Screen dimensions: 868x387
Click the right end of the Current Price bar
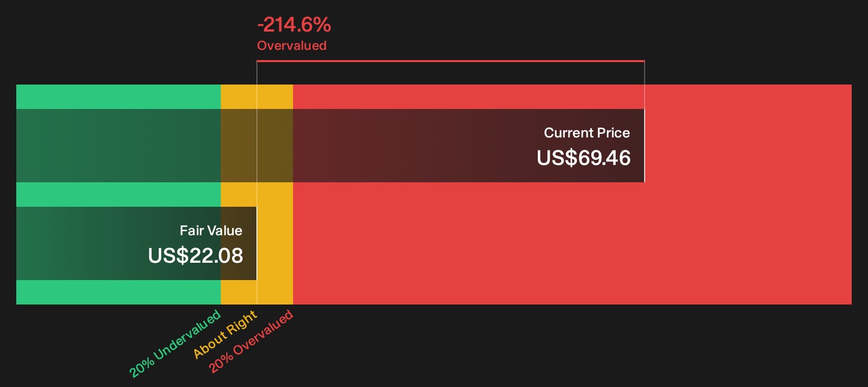coord(644,146)
